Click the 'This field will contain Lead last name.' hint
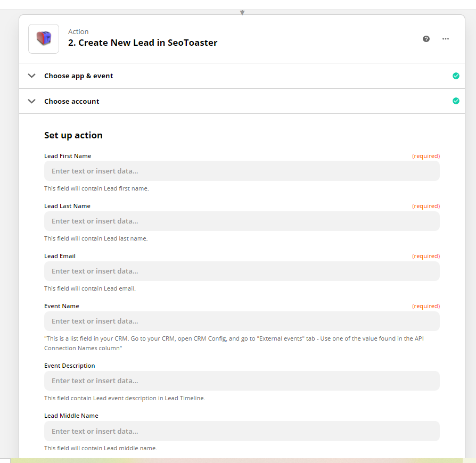 96,238
